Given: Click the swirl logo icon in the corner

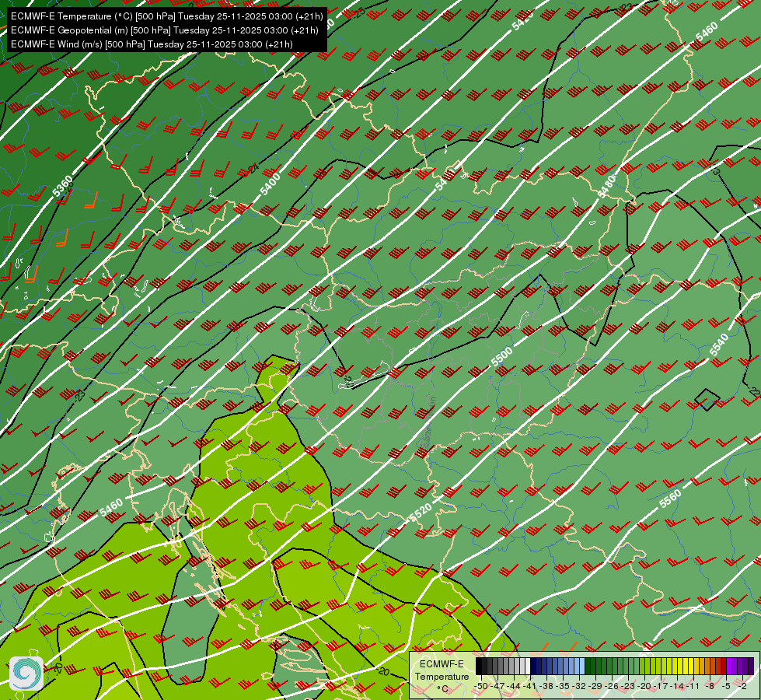Looking at the screenshot, I should pos(26,673).
